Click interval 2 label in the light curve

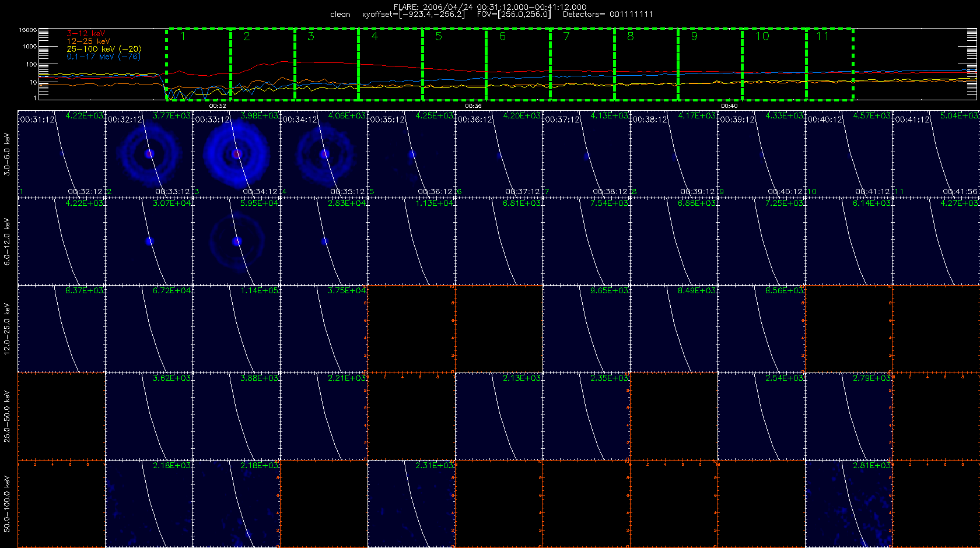pyautogui.click(x=247, y=36)
